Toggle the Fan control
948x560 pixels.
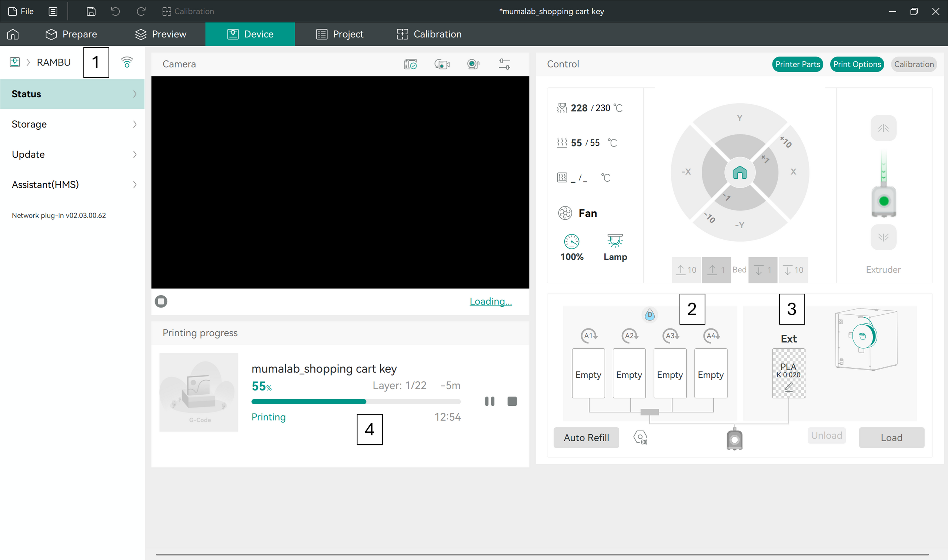pos(577,213)
